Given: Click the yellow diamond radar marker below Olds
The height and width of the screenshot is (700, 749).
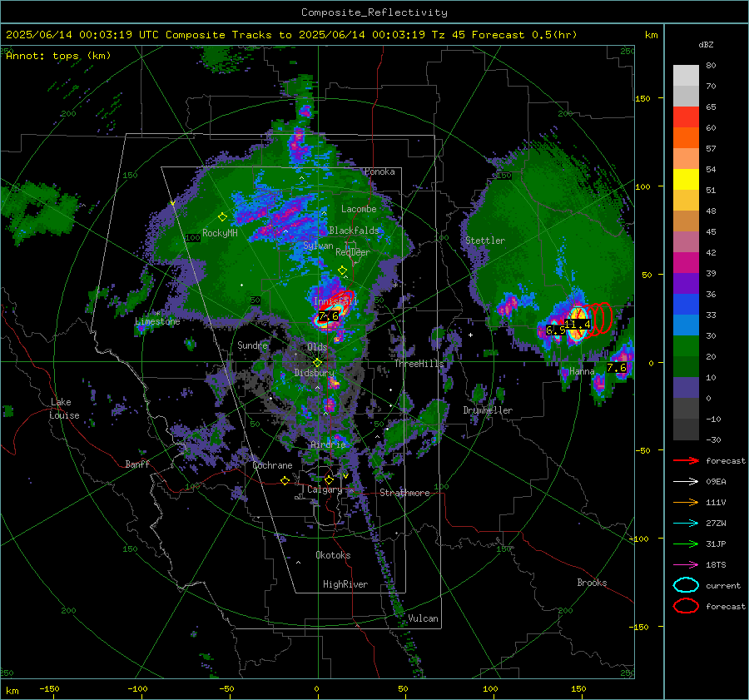Looking at the screenshot, I should (317, 363).
